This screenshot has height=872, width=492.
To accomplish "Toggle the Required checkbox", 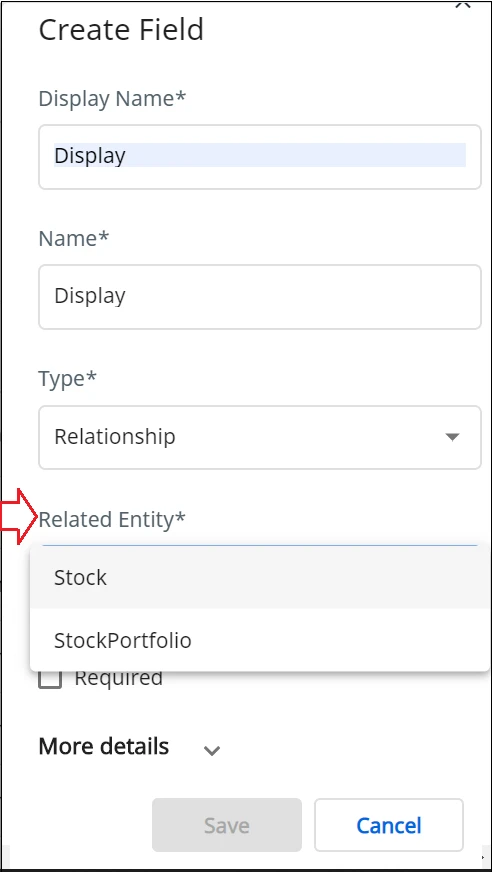I will pyautogui.click(x=50, y=679).
